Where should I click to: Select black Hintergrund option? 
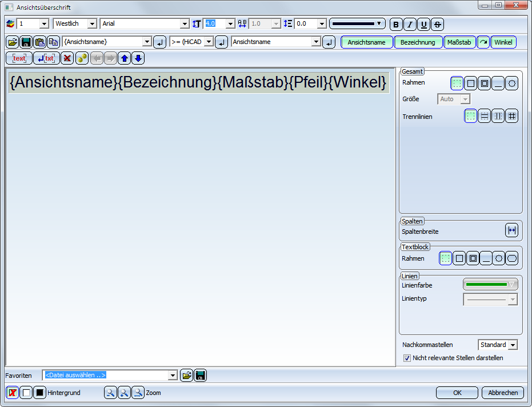(39, 393)
